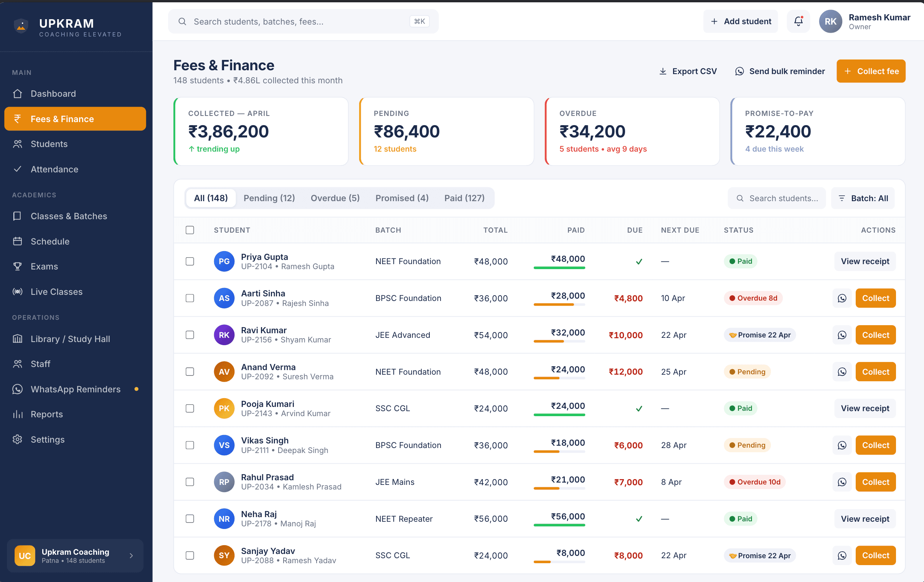Send a WhatsApp reminder to Aarti Sinha
The width and height of the screenshot is (924, 582).
841,298
